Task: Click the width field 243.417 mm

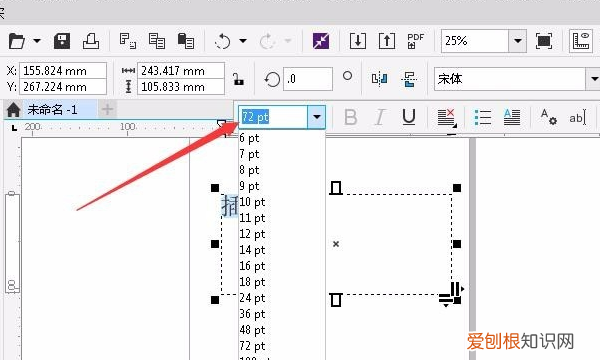Action: tap(181, 71)
